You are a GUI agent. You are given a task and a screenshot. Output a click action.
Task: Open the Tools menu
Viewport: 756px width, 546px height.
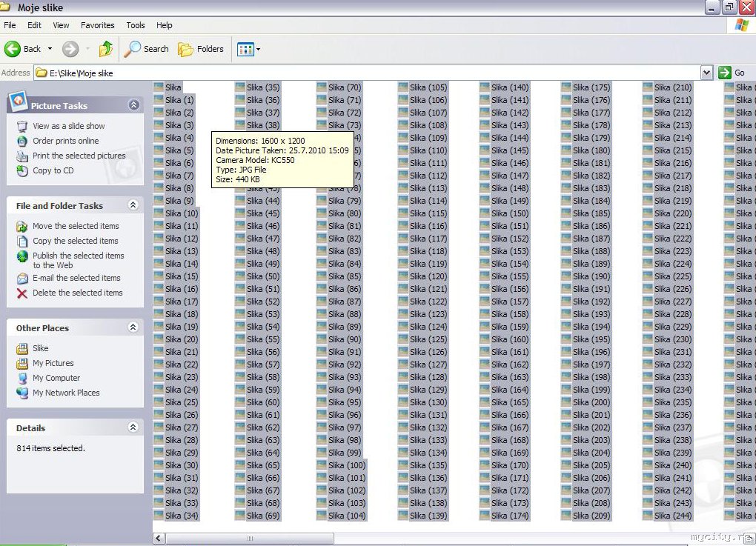(x=136, y=25)
